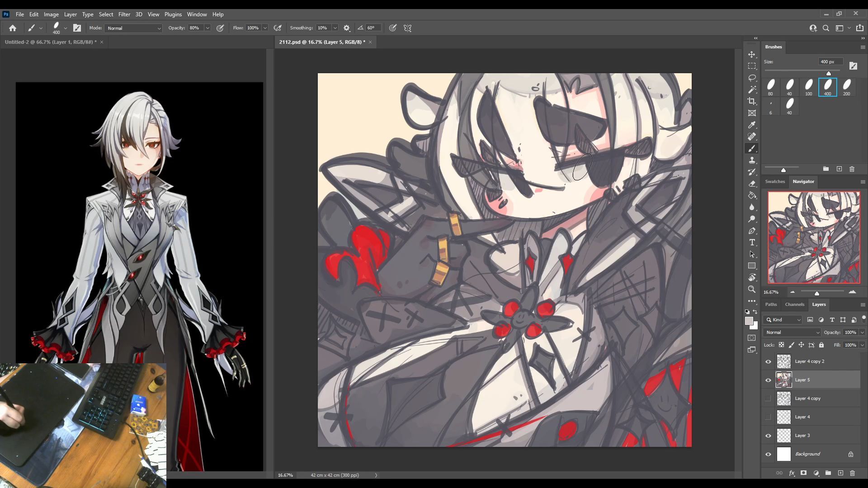Toggle pressure for size button
This screenshot has width=868, height=488.
[x=393, y=28]
